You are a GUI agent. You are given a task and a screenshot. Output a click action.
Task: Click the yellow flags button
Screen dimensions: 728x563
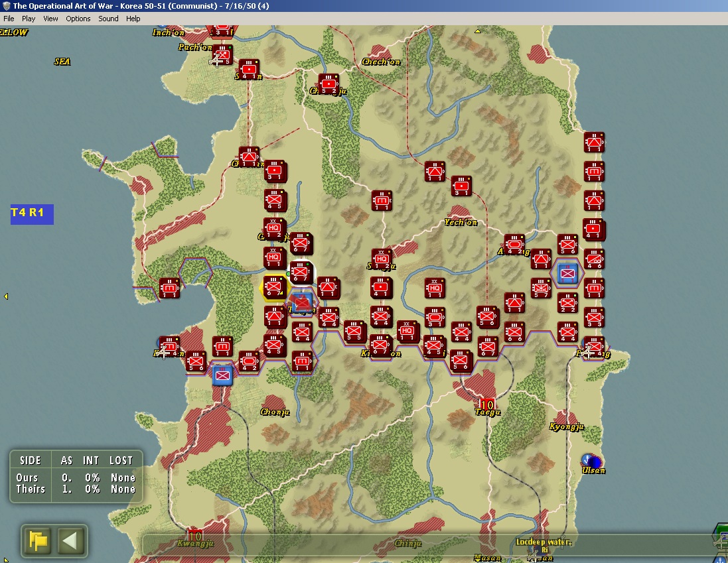(x=38, y=540)
